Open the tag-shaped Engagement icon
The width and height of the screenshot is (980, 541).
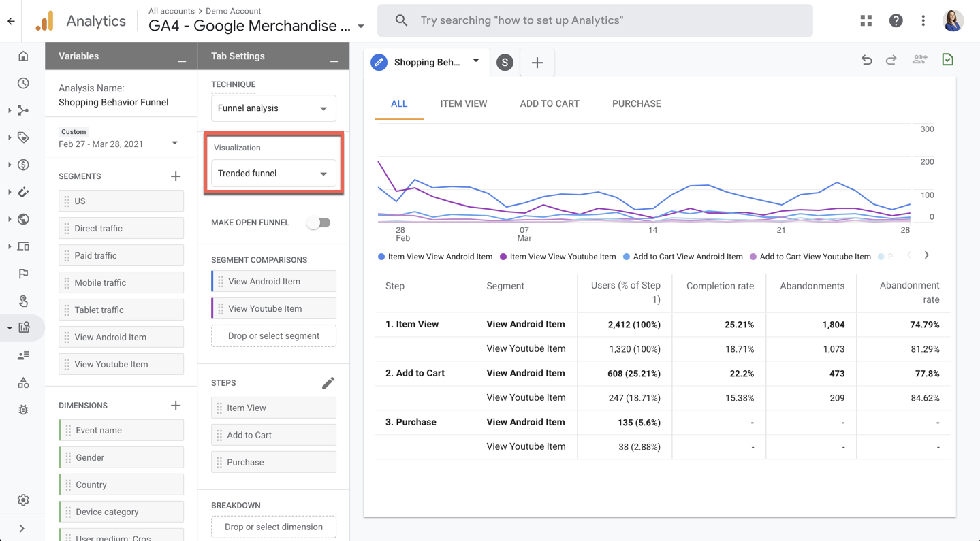point(23,137)
